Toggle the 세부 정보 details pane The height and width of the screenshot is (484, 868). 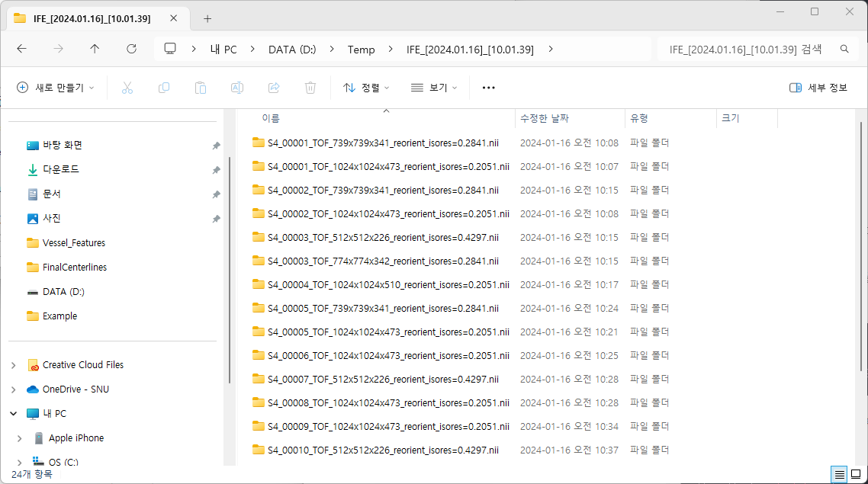click(818, 88)
